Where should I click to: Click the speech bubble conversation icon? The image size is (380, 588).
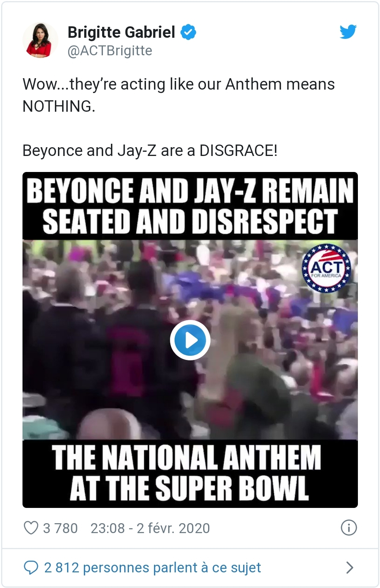[x=31, y=567]
